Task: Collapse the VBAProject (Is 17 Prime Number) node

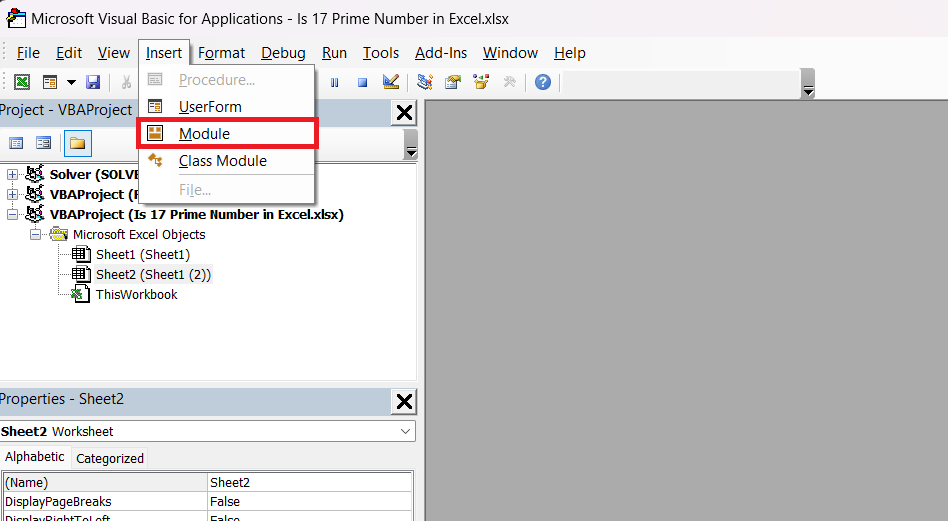Action: click(12, 215)
